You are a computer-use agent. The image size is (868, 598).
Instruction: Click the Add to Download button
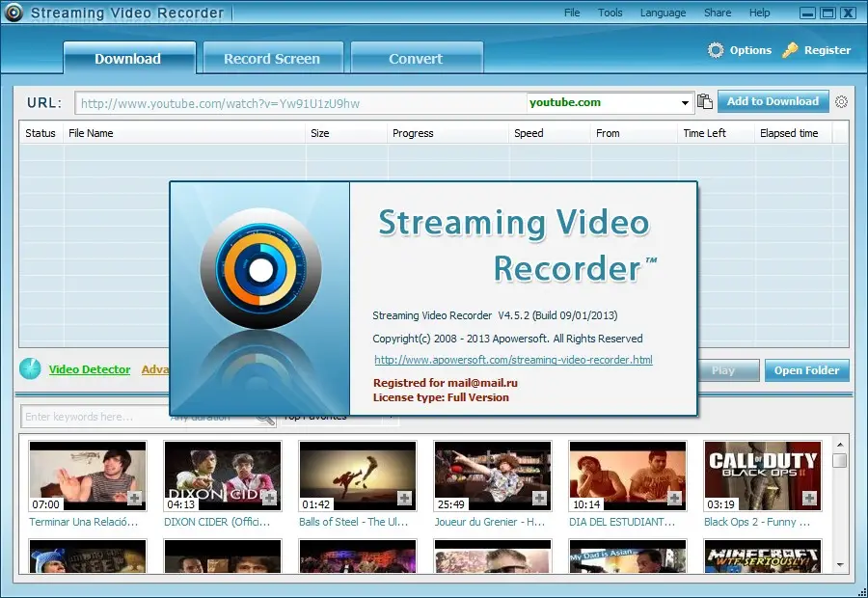773,101
